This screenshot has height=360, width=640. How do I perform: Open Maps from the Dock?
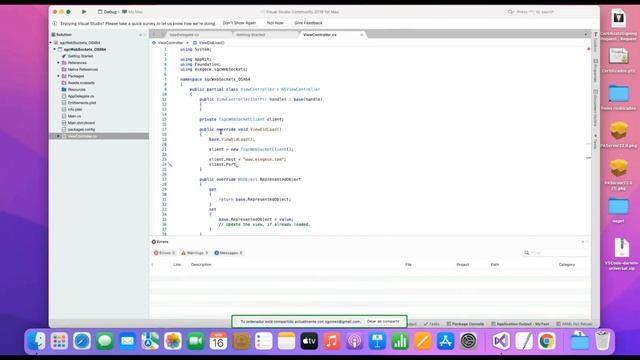tap(150, 341)
